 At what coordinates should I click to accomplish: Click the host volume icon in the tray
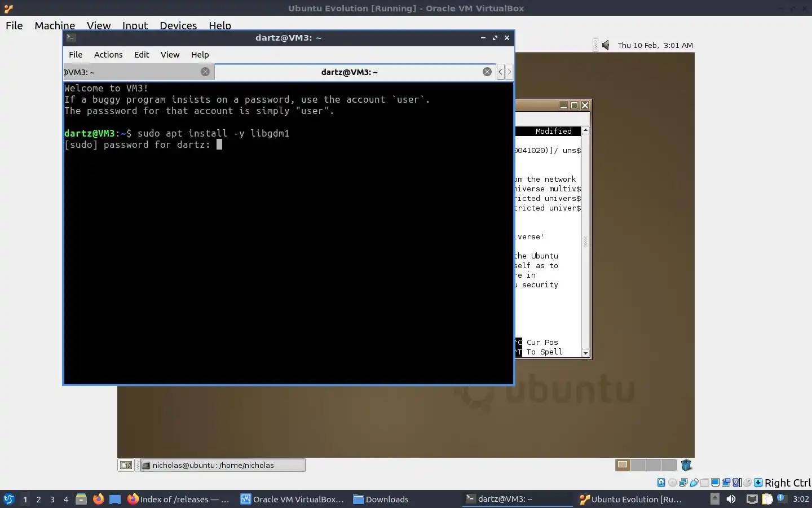(731, 499)
